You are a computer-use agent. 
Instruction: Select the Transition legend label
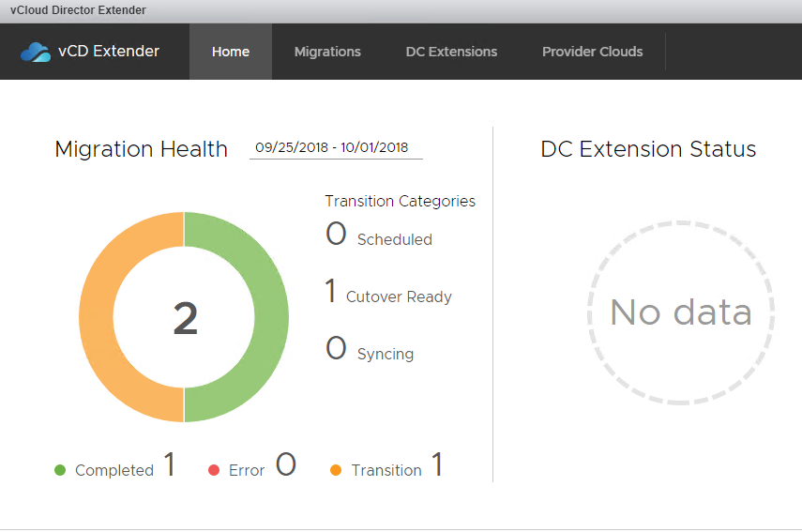pyautogui.click(x=386, y=470)
